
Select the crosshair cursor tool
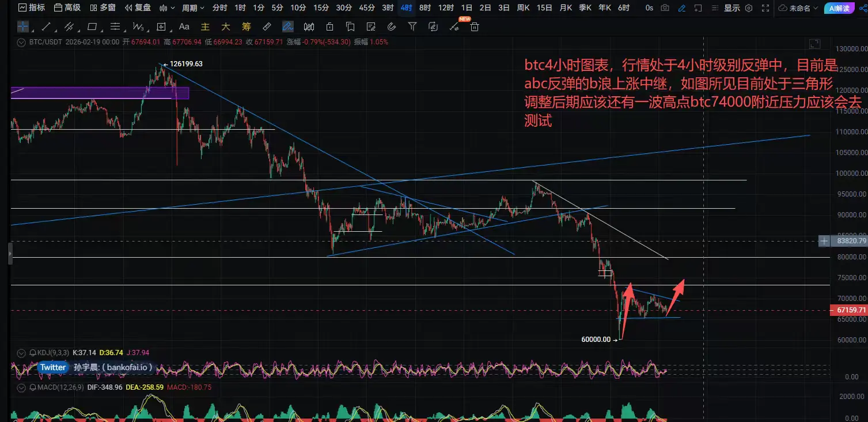(23, 27)
